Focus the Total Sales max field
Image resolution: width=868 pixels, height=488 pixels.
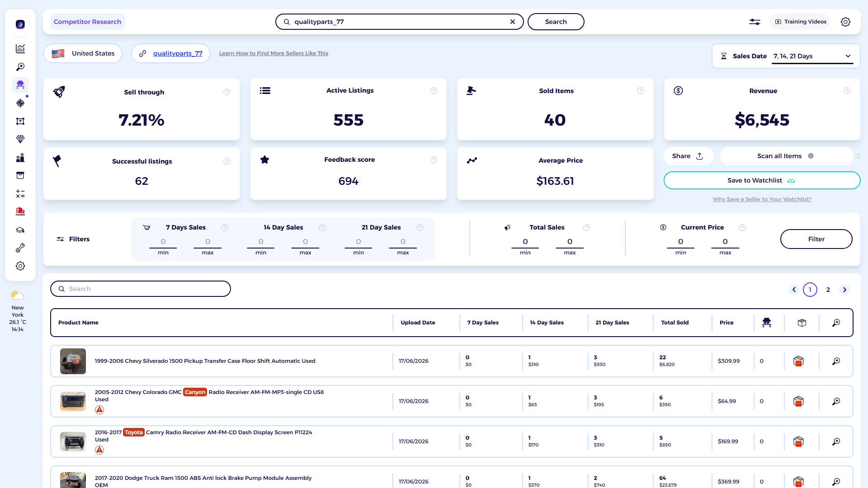tap(570, 242)
